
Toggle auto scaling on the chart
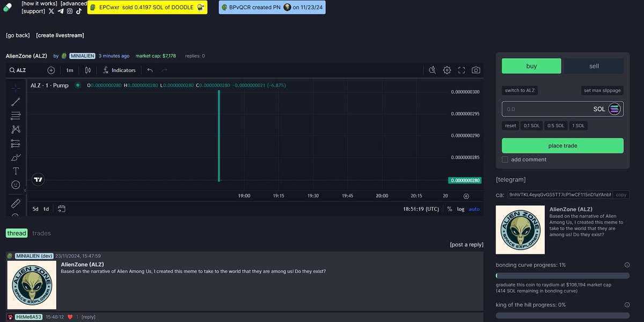(x=474, y=209)
